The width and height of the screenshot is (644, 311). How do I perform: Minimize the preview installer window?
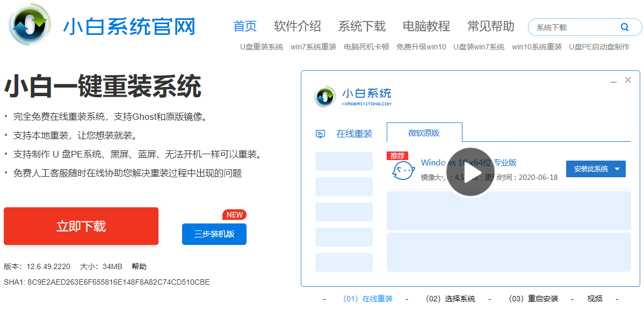tap(613, 83)
